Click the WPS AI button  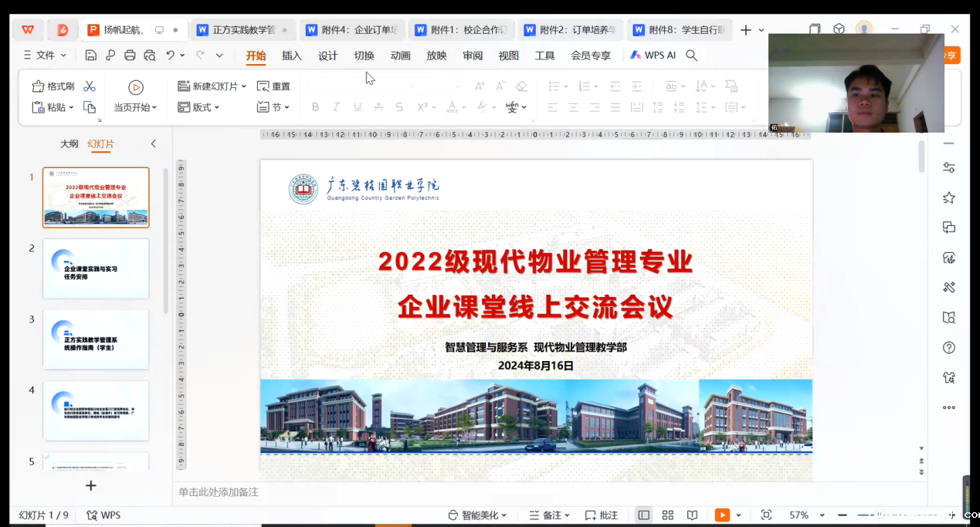tap(653, 55)
